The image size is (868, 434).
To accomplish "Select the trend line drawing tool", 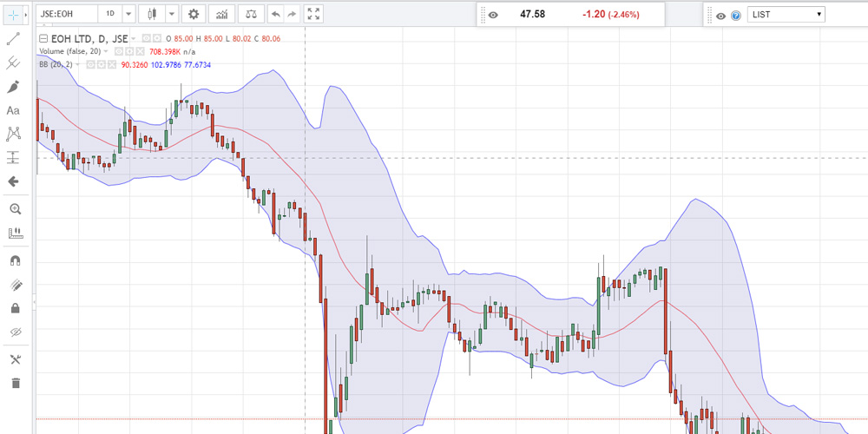I will click(13, 39).
